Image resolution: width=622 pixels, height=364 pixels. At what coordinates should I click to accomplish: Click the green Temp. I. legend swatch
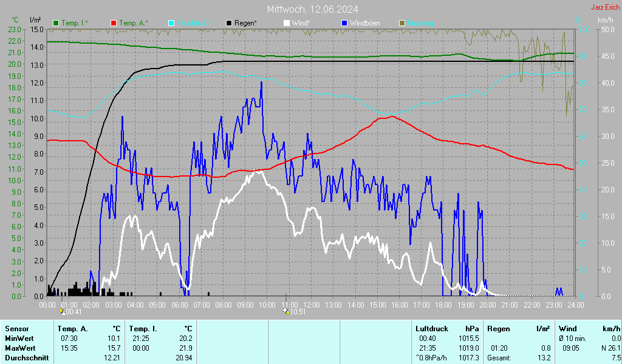(x=56, y=23)
